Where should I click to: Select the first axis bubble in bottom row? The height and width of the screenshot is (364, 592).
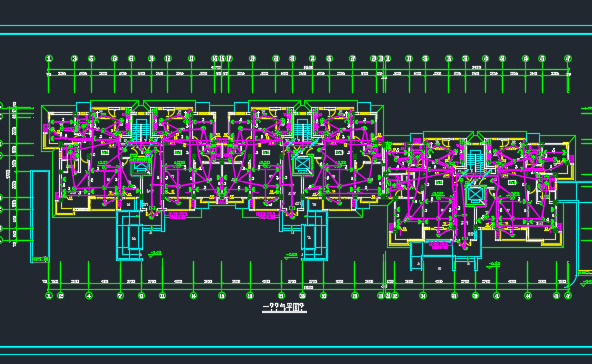[x=49, y=296]
